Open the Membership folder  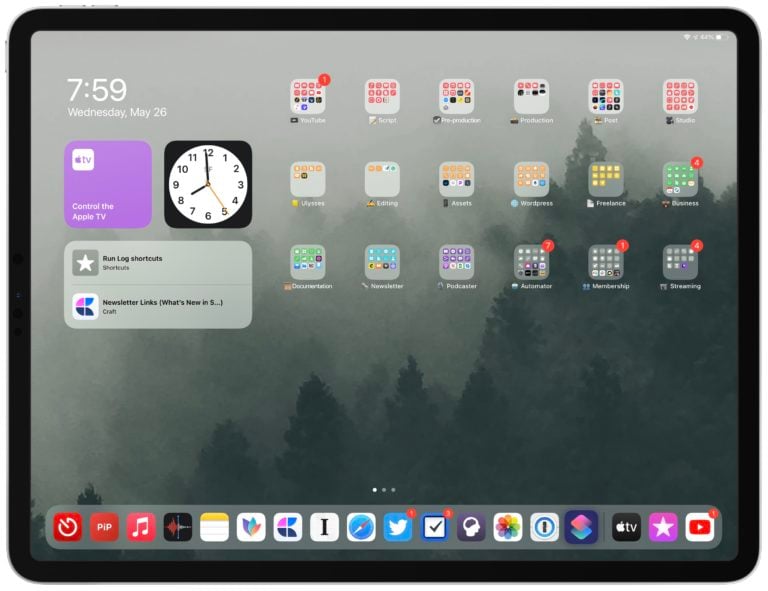tap(606, 262)
